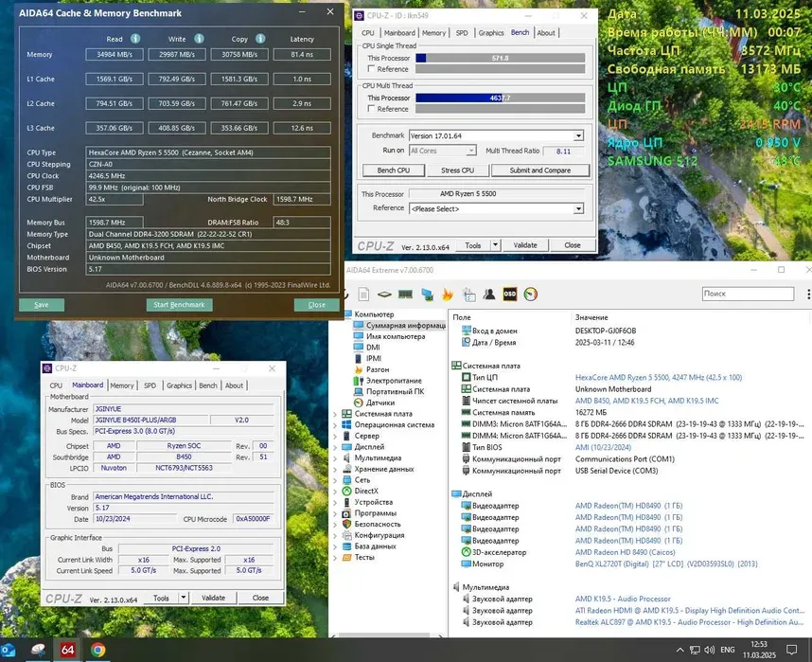Expand the Дисплей node in the left tree

click(334, 447)
